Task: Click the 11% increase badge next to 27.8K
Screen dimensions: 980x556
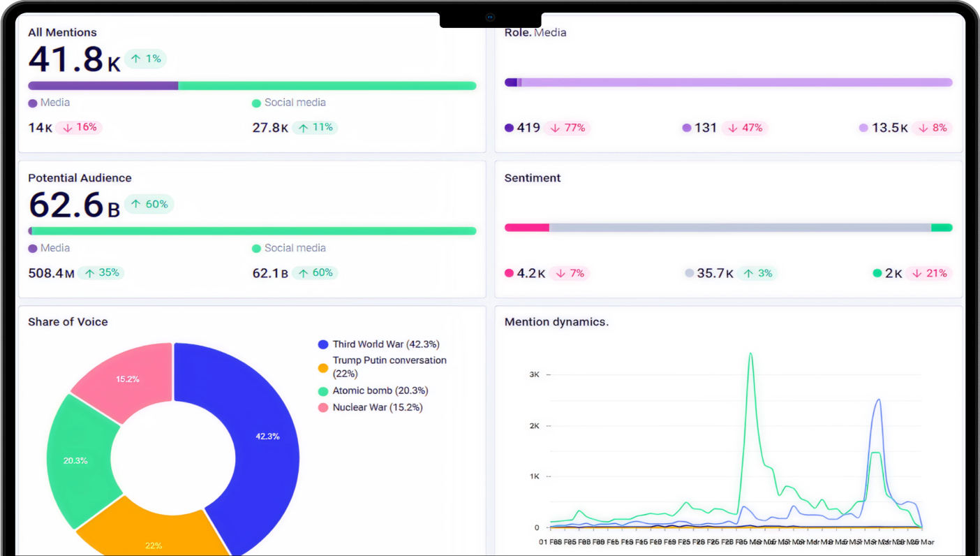Action: [x=315, y=128]
